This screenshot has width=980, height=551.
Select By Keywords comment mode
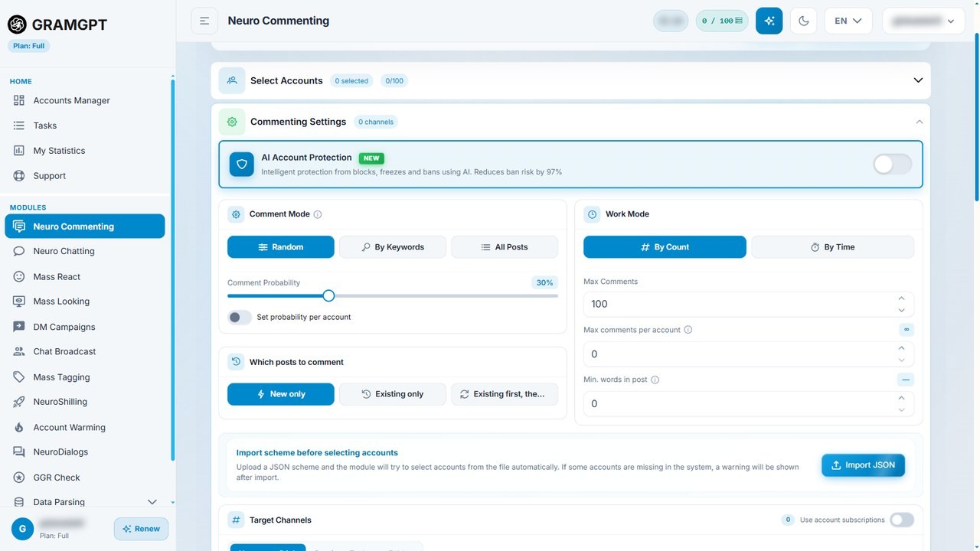(x=393, y=247)
